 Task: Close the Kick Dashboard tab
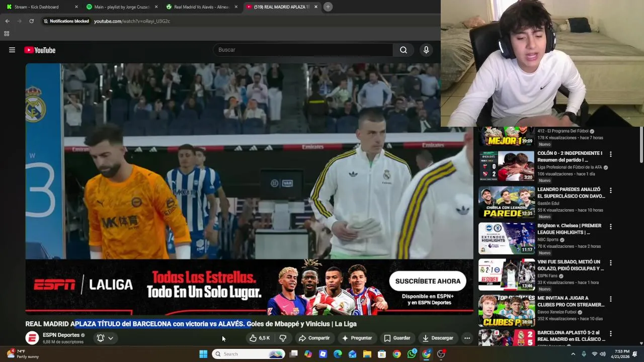click(76, 7)
